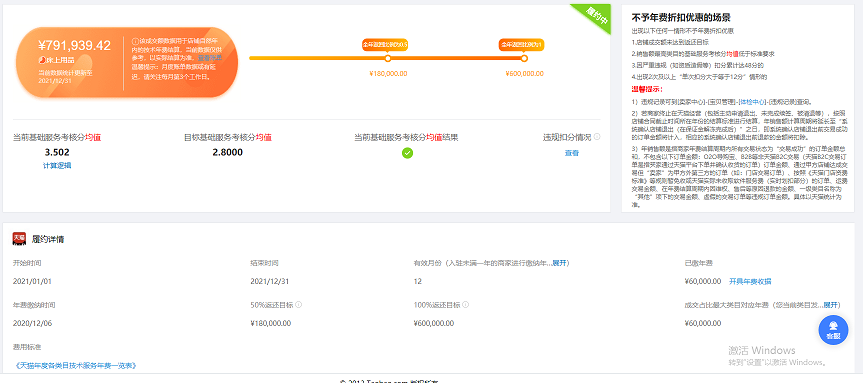Click the info icon inside the orange amount card
The height and width of the screenshot is (383, 863).
(x=135, y=41)
